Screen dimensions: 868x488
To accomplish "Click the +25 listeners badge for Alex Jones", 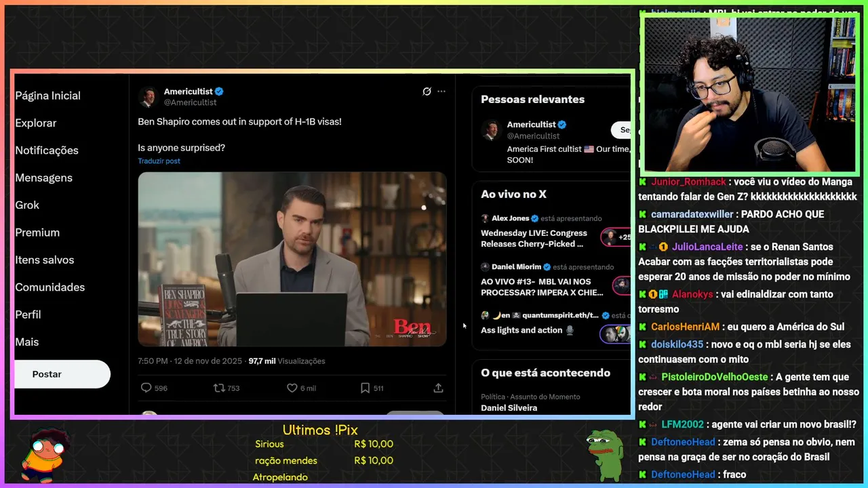I will pyautogui.click(x=616, y=237).
